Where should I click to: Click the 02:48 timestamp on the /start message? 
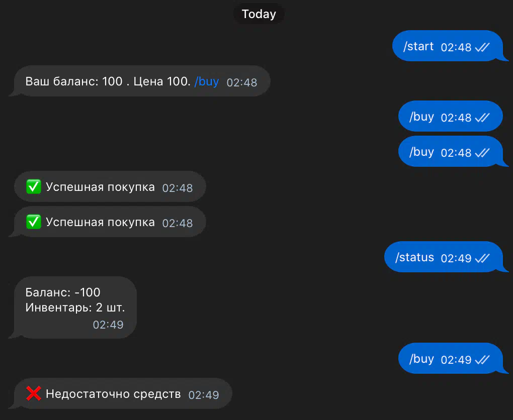[x=456, y=47]
